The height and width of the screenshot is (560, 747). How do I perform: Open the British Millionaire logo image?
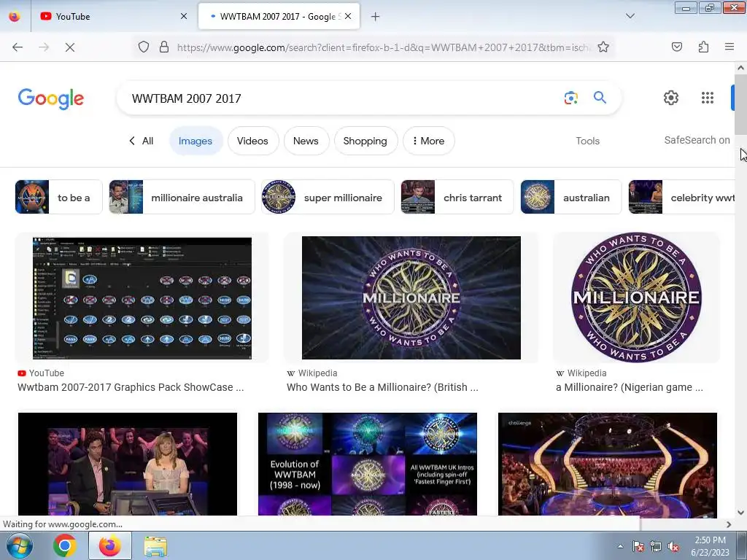411,298
